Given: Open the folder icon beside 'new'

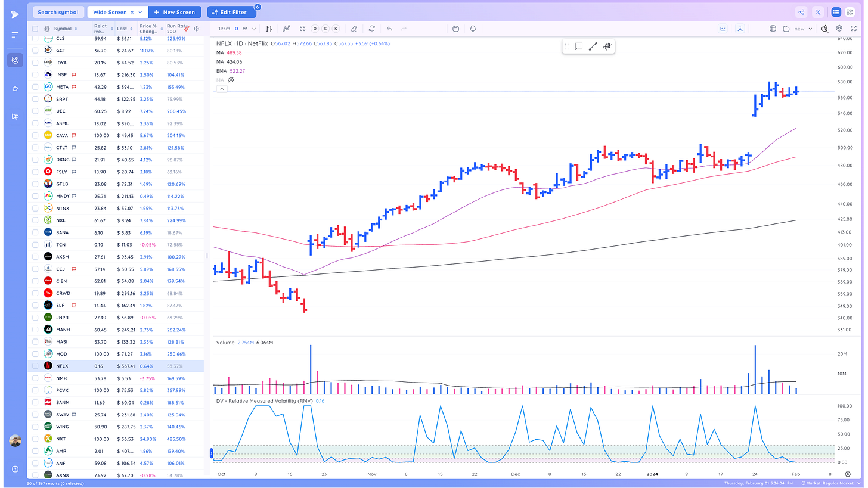Looking at the screenshot, I should [x=786, y=29].
